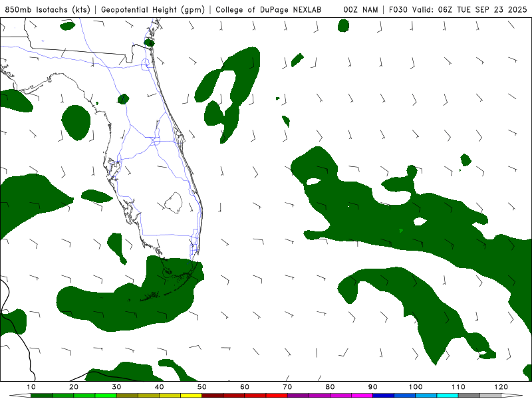
Task: Click the brightest green swatch ending at 30
Action: pyautogui.click(x=106, y=396)
